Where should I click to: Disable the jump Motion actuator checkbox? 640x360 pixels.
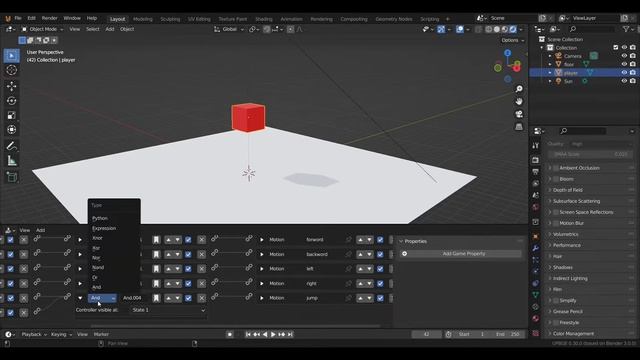[380, 298]
